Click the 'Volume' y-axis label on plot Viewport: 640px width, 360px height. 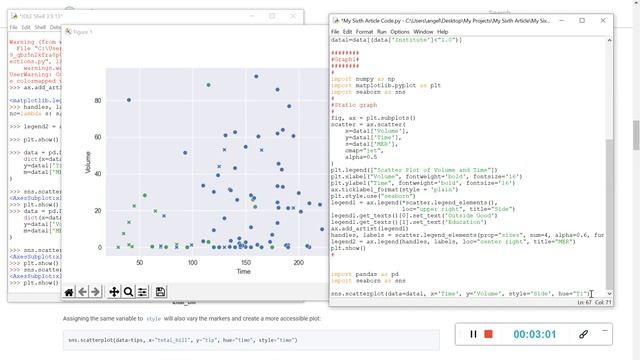click(x=88, y=162)
